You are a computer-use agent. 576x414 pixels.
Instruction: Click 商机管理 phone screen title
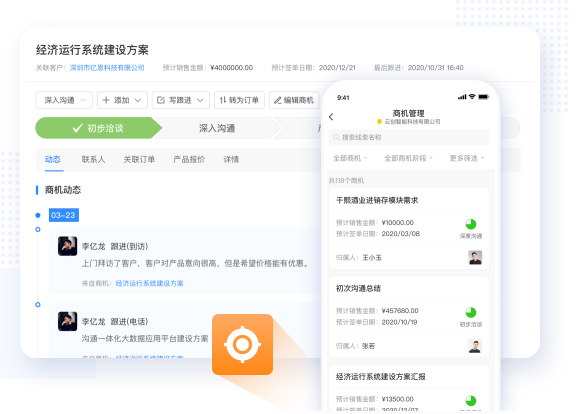pyautogui.click(x=408, y=114)
